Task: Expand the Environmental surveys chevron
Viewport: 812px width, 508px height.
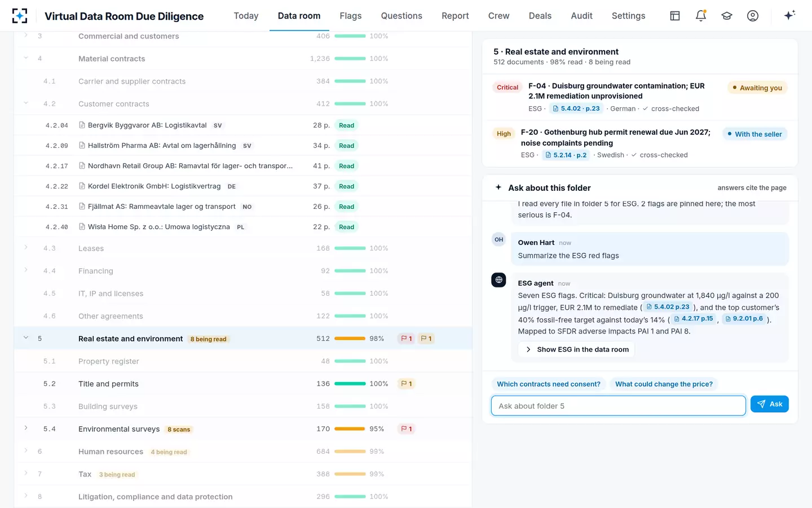Action: (x=26, y=428)
